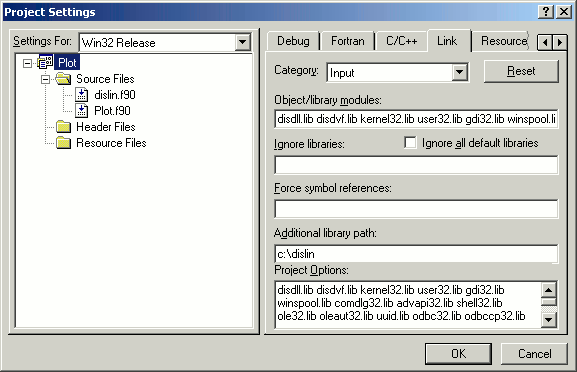Click the Additional library path field
This screenshot has width=577, height=372.
tap(416, 254)
